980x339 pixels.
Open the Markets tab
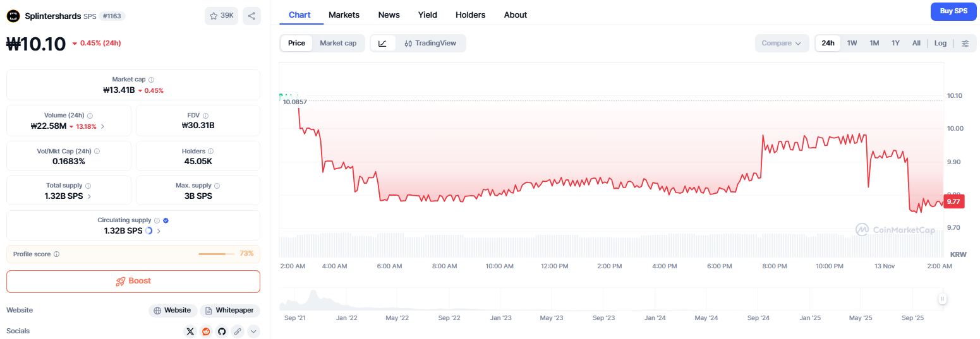pos(344,15)
